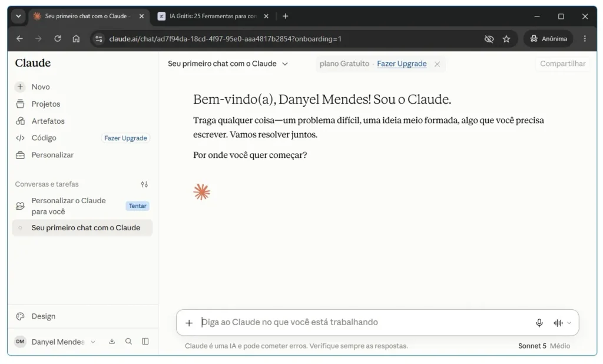Search chats with the magnifier icon
Image resolution: width=603 pixels, height=364 pixels.
pos(128,341)
